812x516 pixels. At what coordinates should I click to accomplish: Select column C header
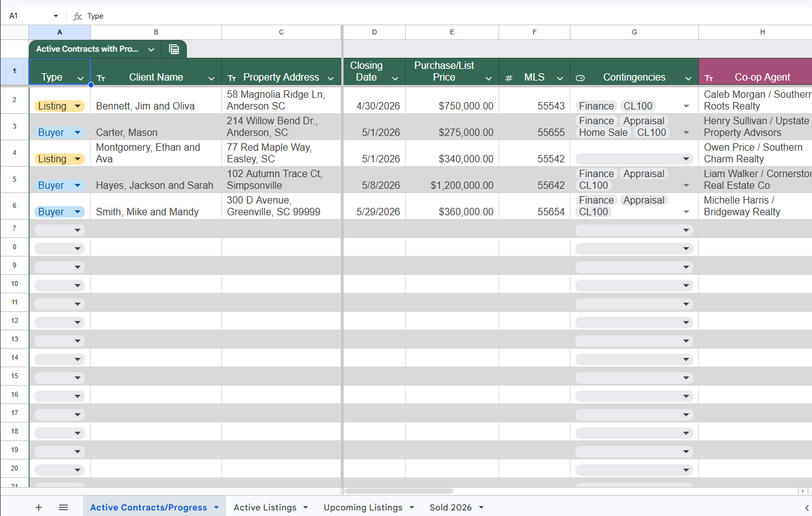click(281, 32)
